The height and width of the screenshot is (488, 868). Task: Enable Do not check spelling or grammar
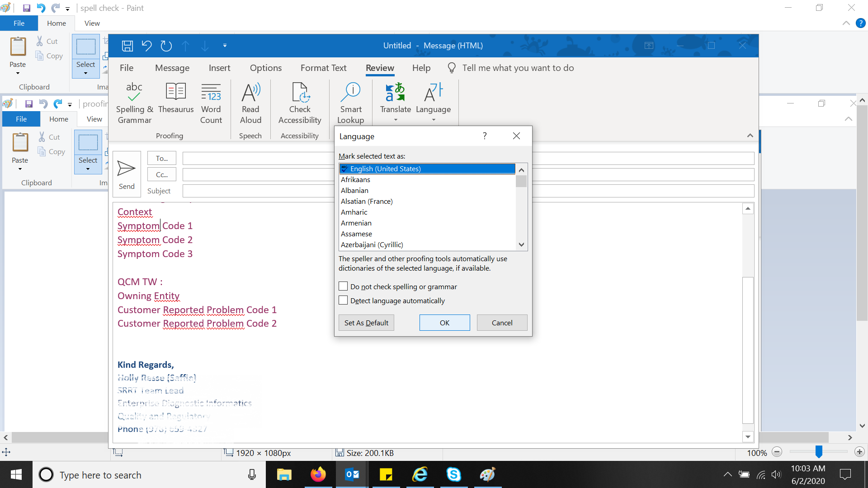coord(343,286)
